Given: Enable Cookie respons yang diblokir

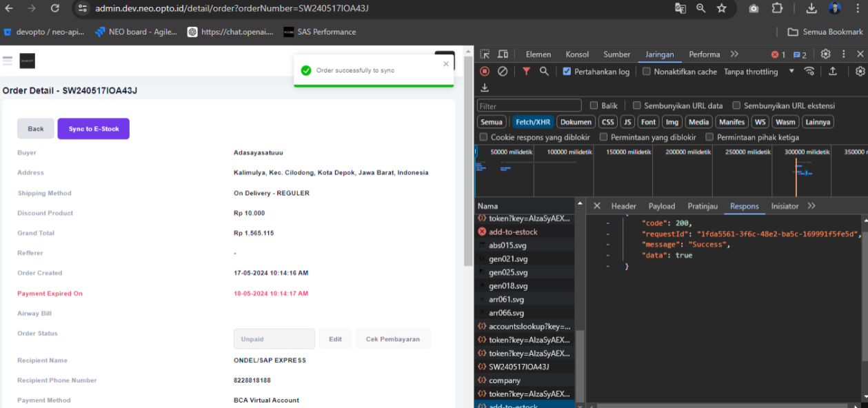Looking at the screenshot, I should [x=483, y=137].
